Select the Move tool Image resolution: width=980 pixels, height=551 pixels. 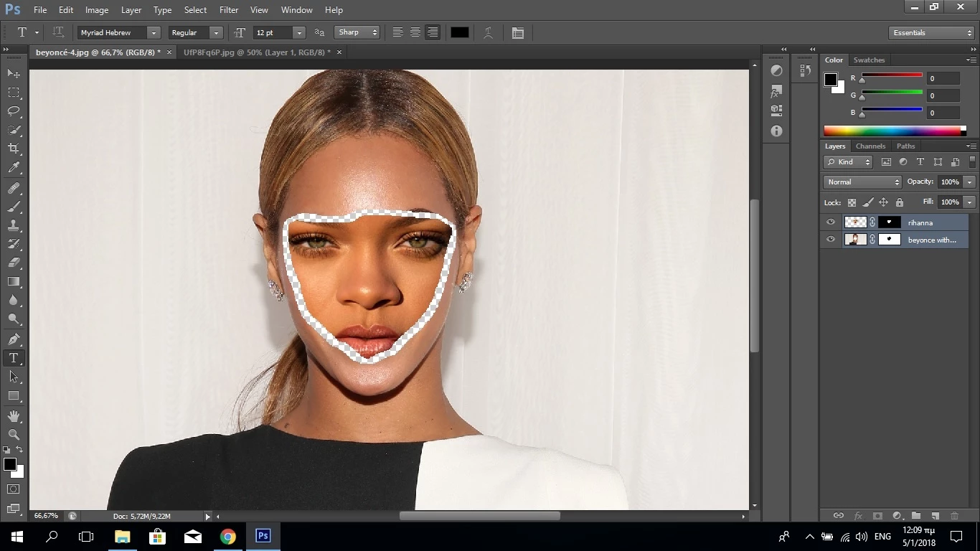14,74
